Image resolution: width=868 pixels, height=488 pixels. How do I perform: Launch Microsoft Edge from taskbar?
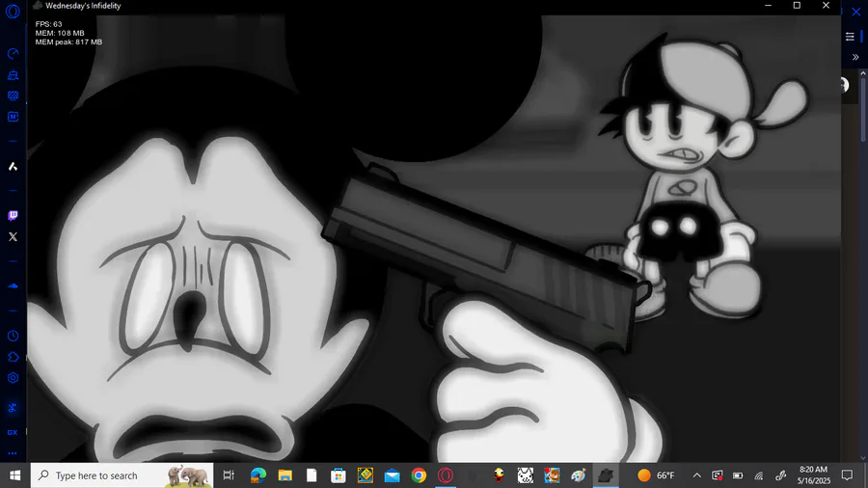coord(258,475)
